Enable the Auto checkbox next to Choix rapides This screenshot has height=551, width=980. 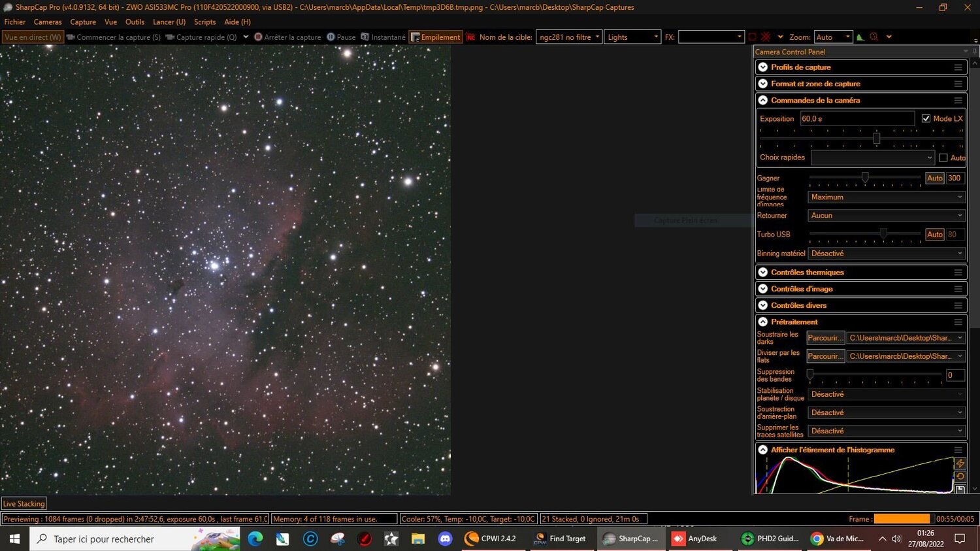point(943,158)
